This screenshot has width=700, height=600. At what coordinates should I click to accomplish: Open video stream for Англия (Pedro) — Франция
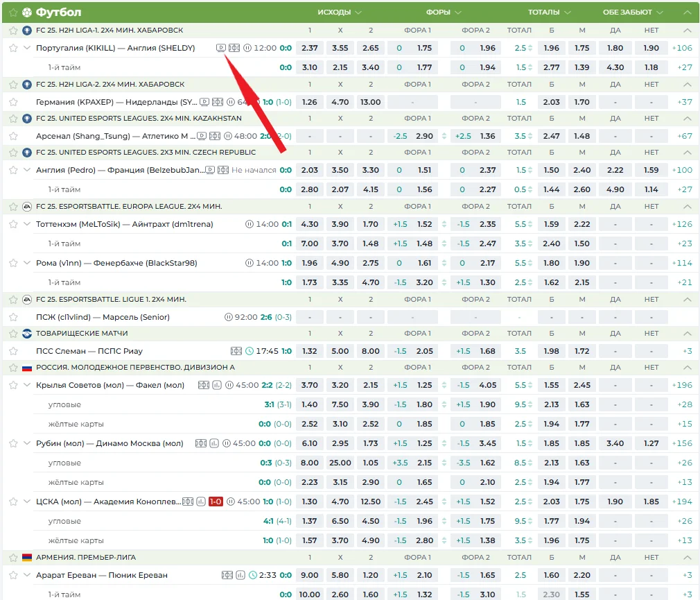tap(210, 170)
